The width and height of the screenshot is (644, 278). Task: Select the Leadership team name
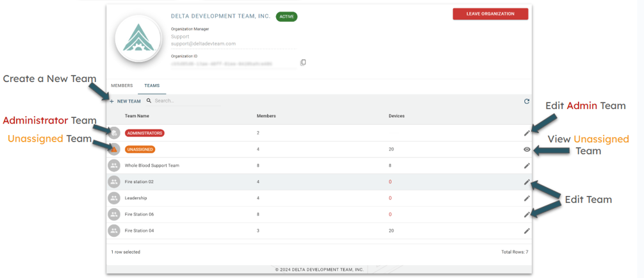click(136, 198)
